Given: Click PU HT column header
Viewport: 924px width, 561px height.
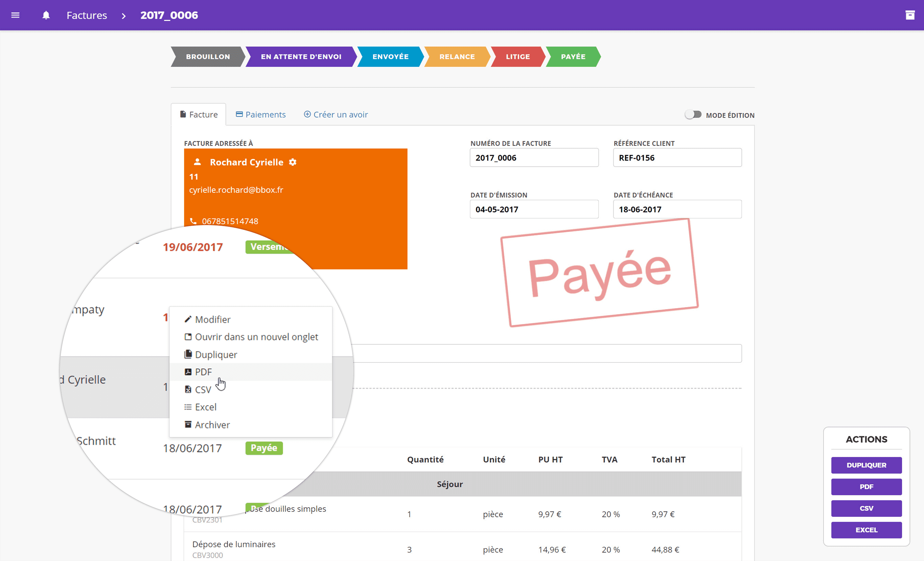Looking at the screenshot, I should pos(550,459).
